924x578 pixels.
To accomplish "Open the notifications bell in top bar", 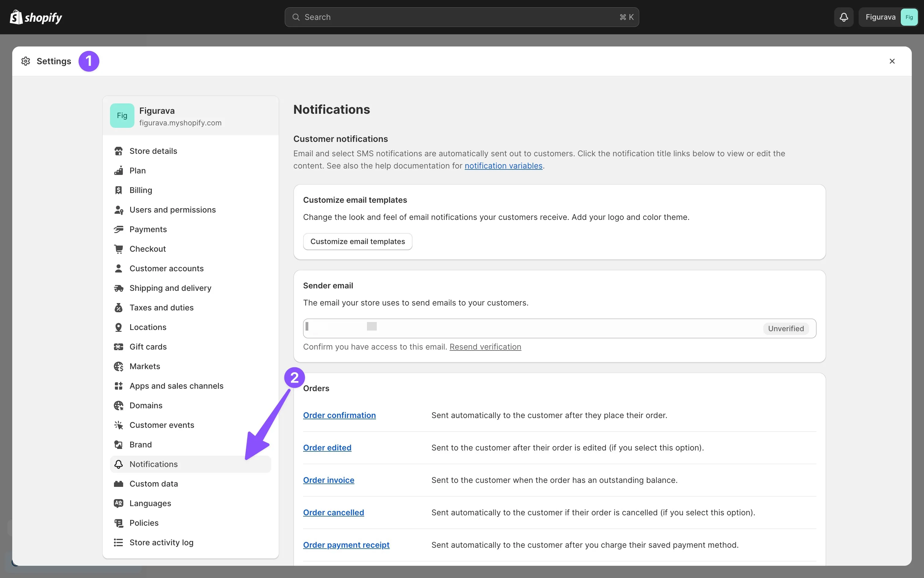I will [844, 17].
